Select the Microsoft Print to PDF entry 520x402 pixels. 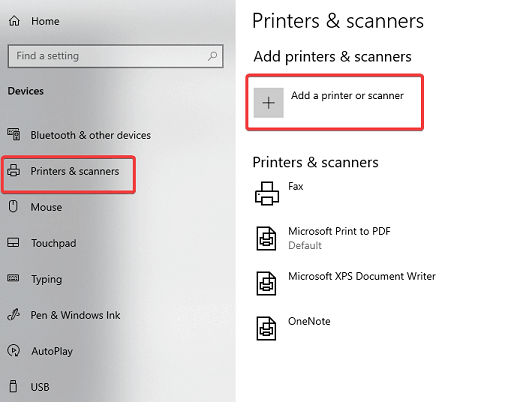click(x=339, y=238)
